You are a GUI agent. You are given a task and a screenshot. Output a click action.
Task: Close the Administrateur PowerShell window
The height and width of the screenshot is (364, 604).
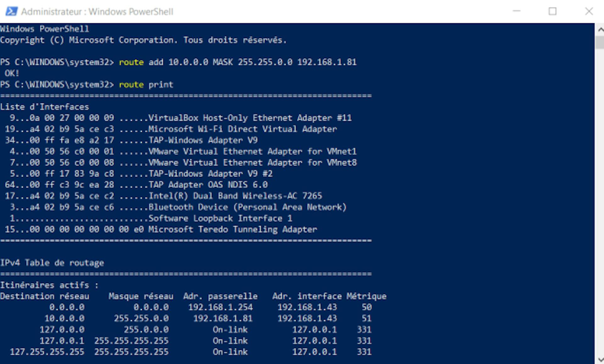589,11
